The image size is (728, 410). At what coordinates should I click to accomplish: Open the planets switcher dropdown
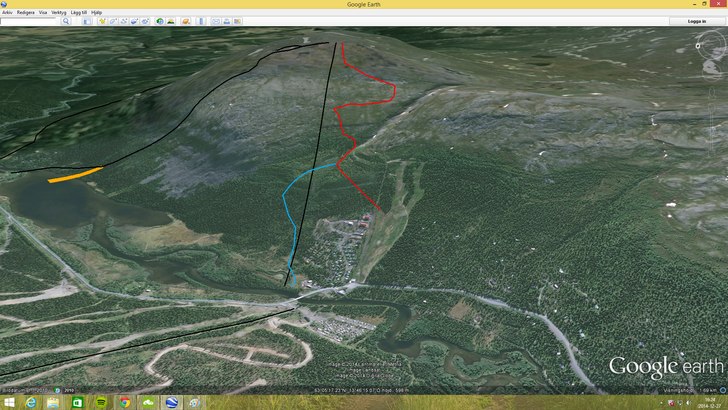point(185,20)
